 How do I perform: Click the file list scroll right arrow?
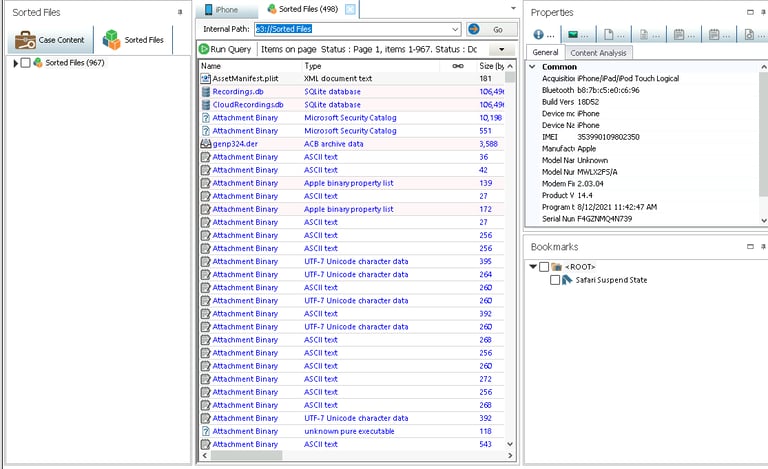[x=510, y=455]
